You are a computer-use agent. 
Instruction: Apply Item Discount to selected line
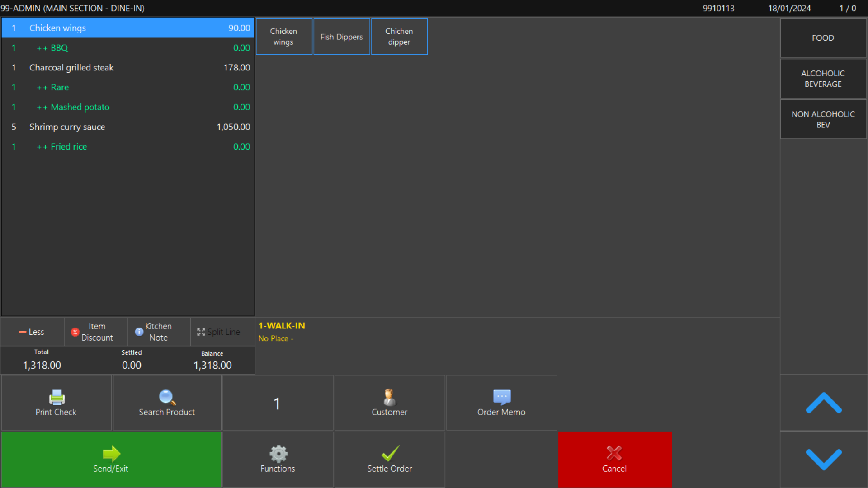96,332
